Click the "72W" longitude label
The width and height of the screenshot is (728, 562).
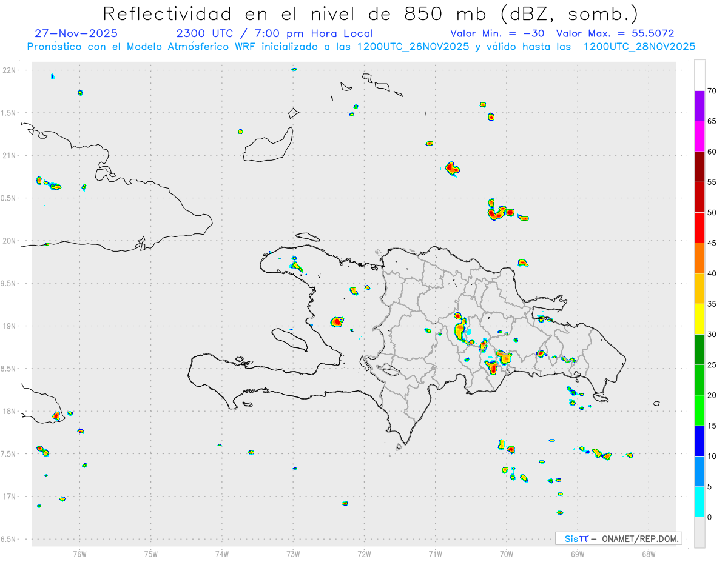pos(364,554)
